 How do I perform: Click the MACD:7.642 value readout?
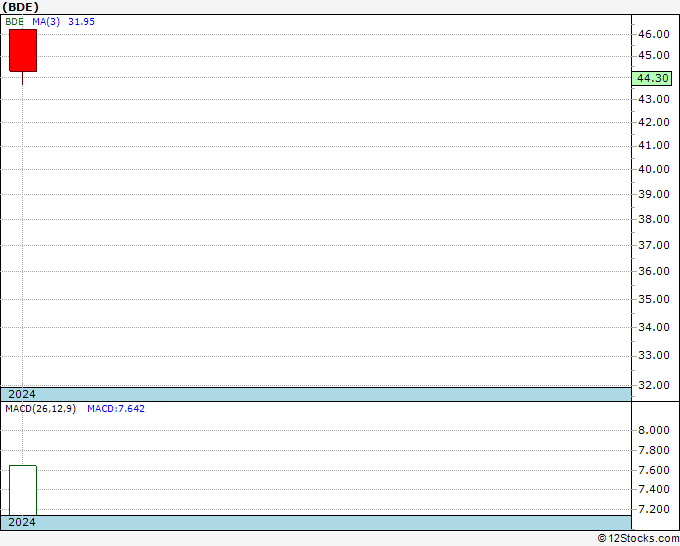[116, 409]
